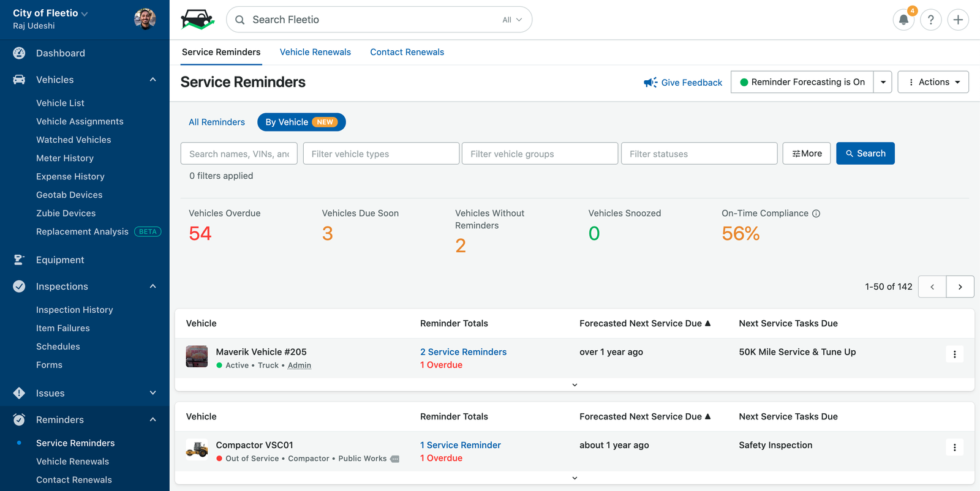The width and height of the screenshot is (980, 491).
Task: Sort first table by Forecasted Next Service Due
Action: [645, 323]
